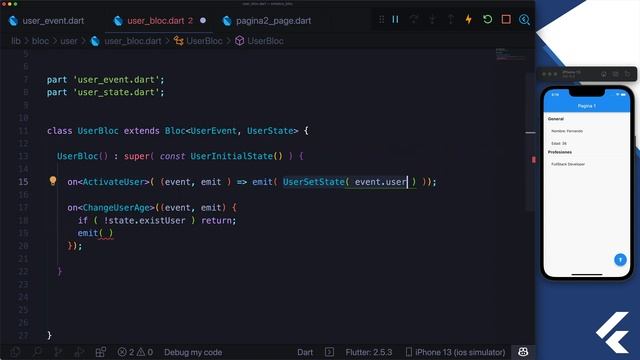The width and height of the screenshot is (640, 360).
Task: Stop debugging with the red square
Action: (x=506, y=20)
